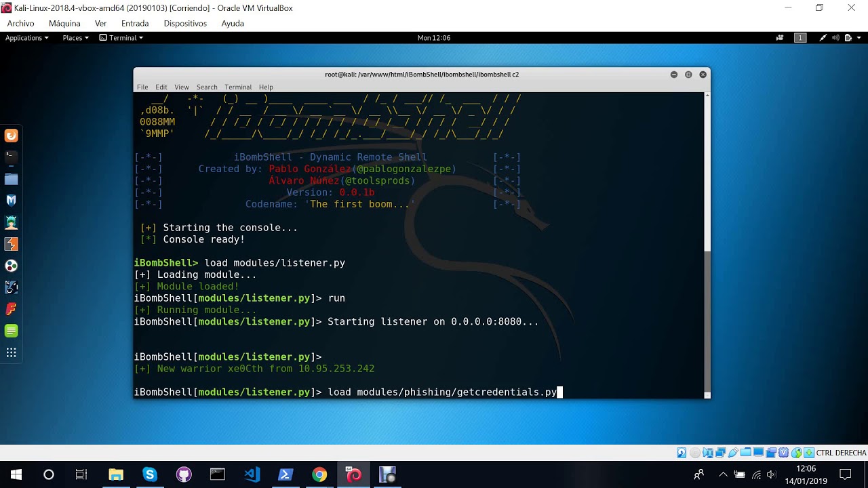Open the terminal's Search menu
The image size is (868, 488).
click(207, 87)
